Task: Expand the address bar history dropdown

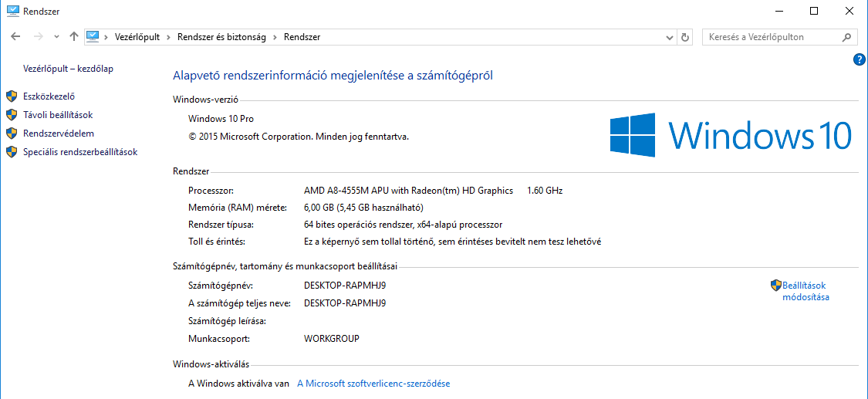Action: [669, 37]
